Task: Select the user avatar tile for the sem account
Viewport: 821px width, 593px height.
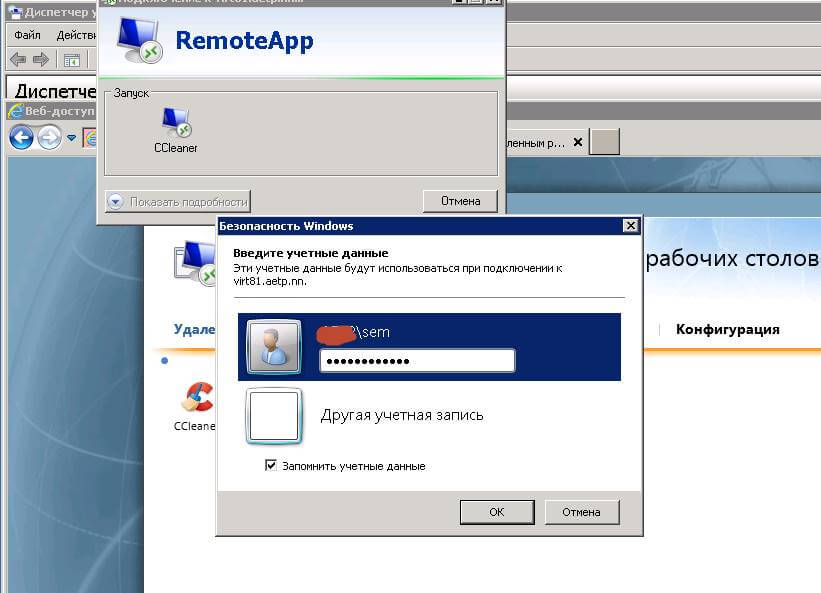Action: 274,346
